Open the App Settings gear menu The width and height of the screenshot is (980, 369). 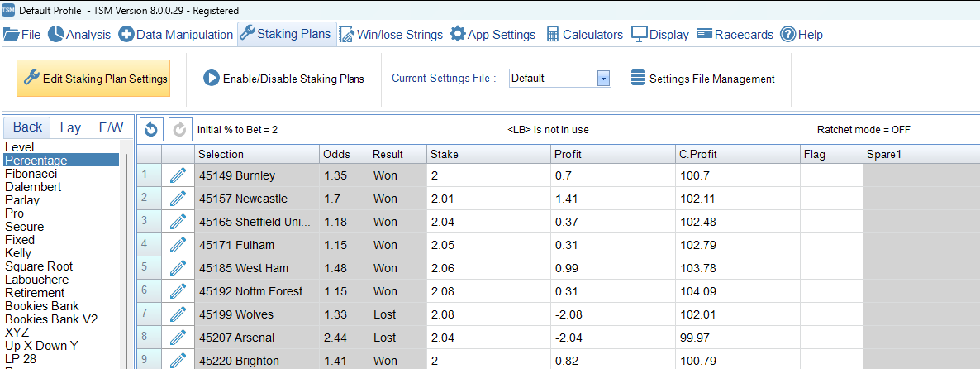click(x=492, y=35)
